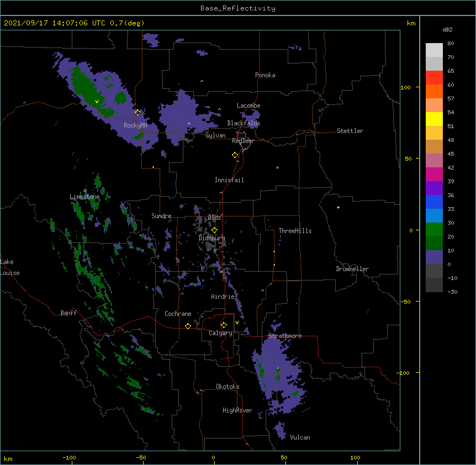Click the slate-purple 10 dBZ color swatch
This screenshot has width=476, height=465.
434,257
